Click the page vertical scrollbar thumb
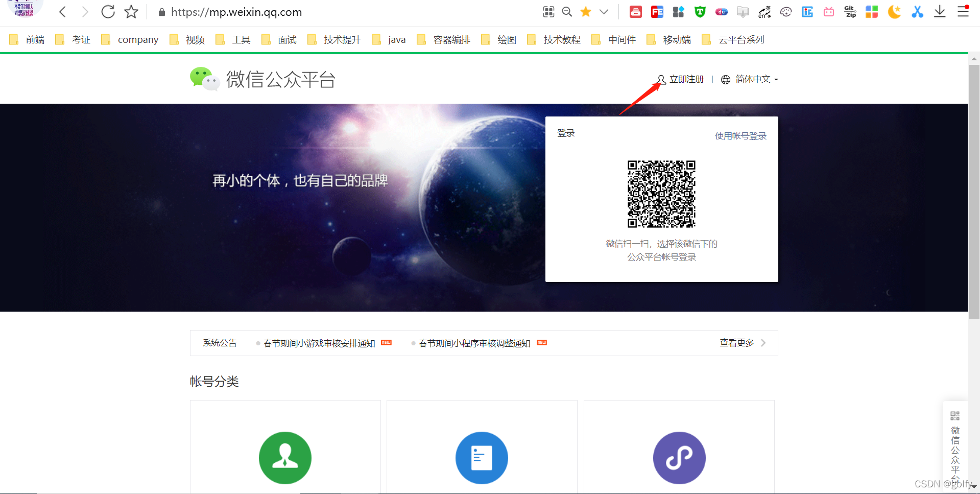Viewport: 980px width, 494px height. coord(974,192)
